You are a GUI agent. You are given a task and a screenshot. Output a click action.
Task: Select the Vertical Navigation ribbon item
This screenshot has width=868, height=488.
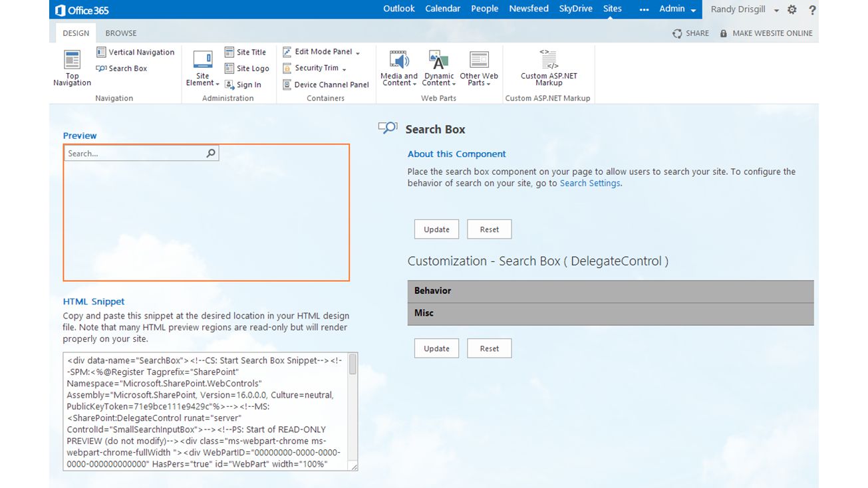point(136,52)
